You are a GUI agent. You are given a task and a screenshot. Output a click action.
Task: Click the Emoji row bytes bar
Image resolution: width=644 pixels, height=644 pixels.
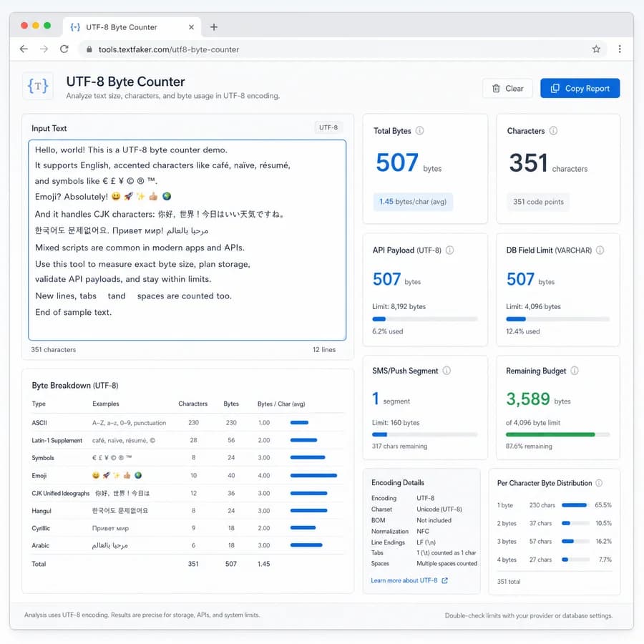click(314, 476)
